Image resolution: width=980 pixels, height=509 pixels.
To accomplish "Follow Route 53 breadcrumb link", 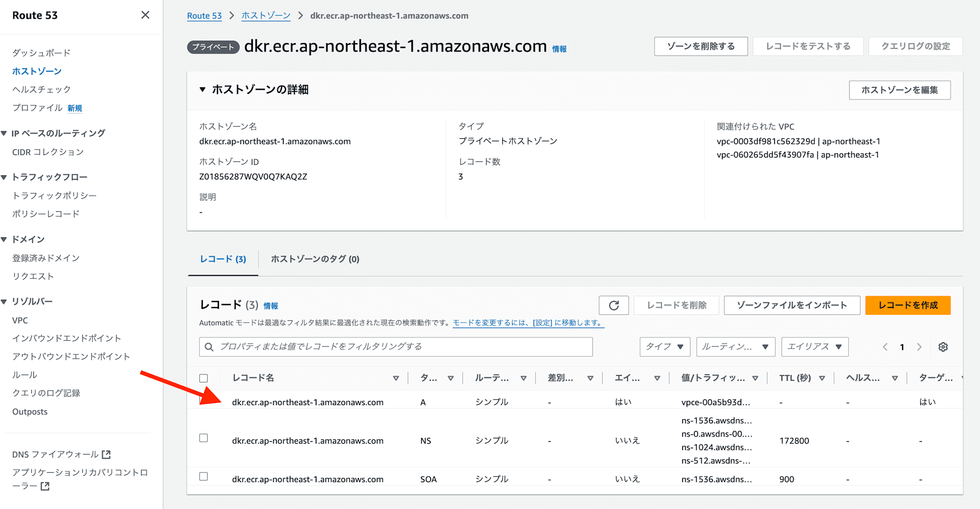I will (x=204, y=16).
